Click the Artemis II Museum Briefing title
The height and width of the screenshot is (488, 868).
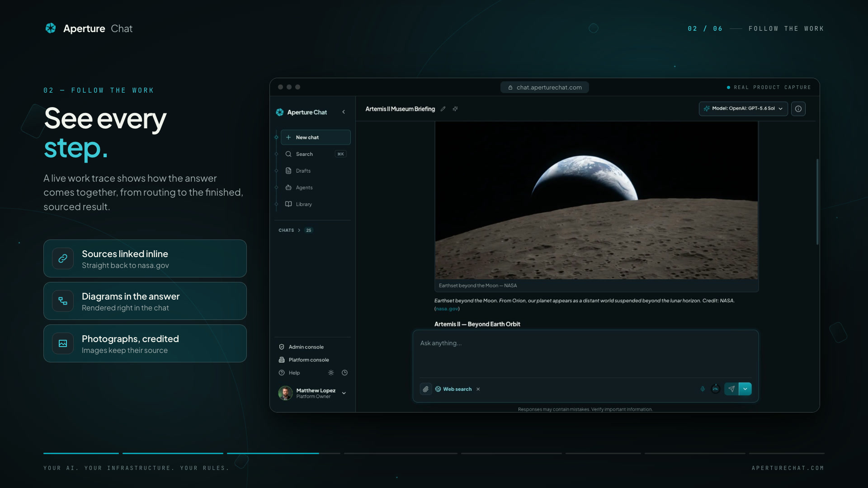(x=400, y=109)
